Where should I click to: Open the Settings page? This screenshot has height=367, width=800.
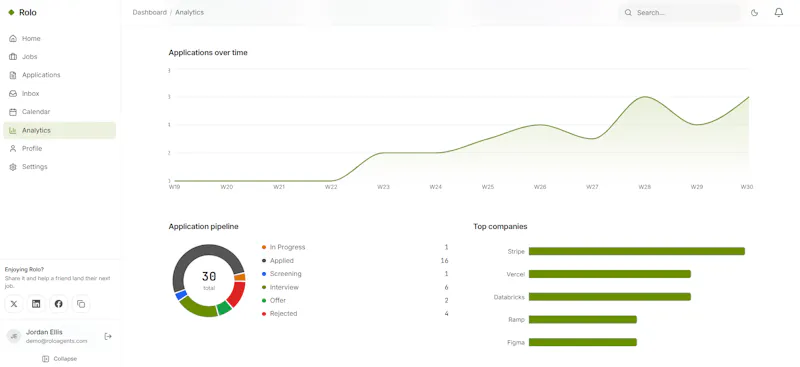click(59, 167)
